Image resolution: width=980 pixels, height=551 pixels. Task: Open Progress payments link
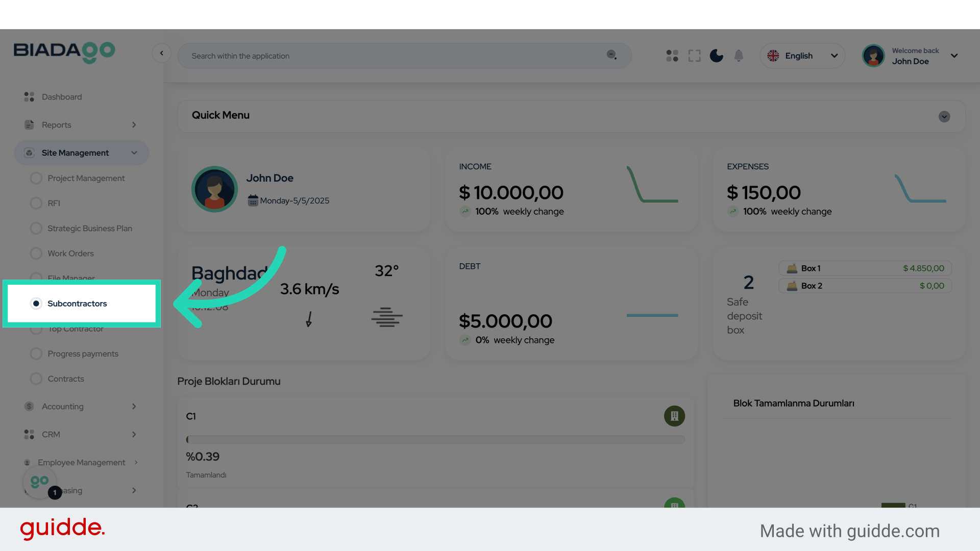(83, 354)
